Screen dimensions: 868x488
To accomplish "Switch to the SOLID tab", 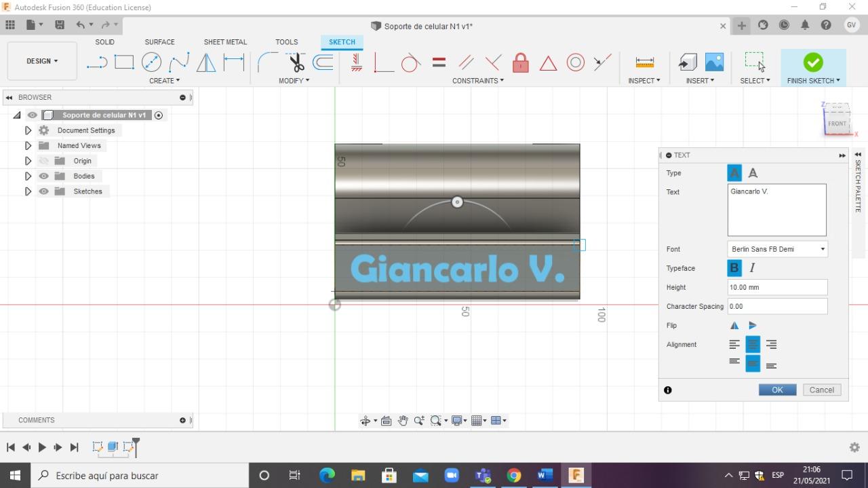I will pos(104,42).
